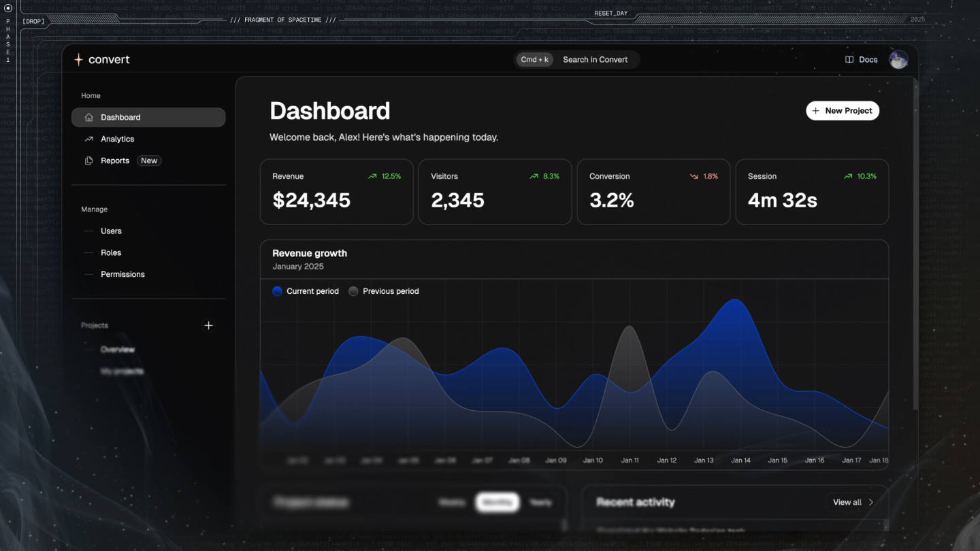
Task: Click the convert sparkle logo
Action: [x=79, y=59]
